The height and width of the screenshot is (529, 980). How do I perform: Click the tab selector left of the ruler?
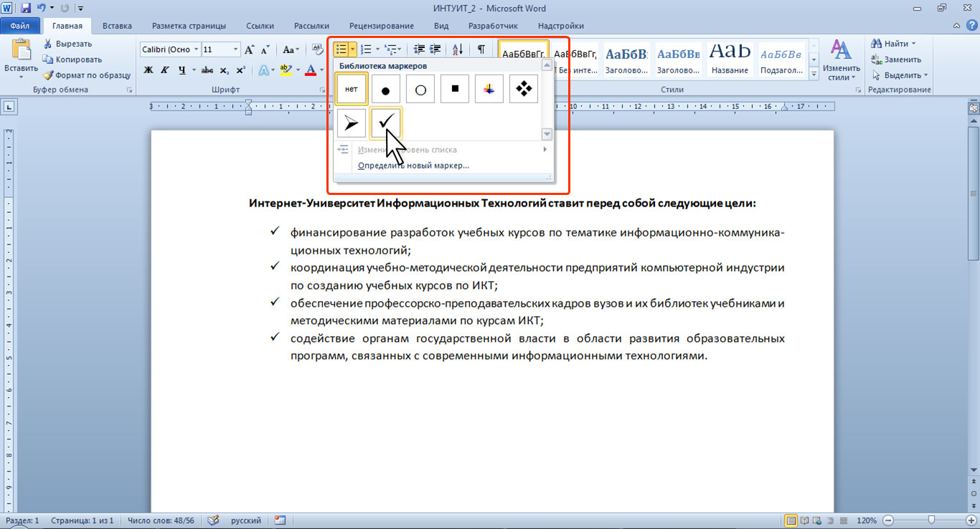pyautogui.click(x=10, y=108)
